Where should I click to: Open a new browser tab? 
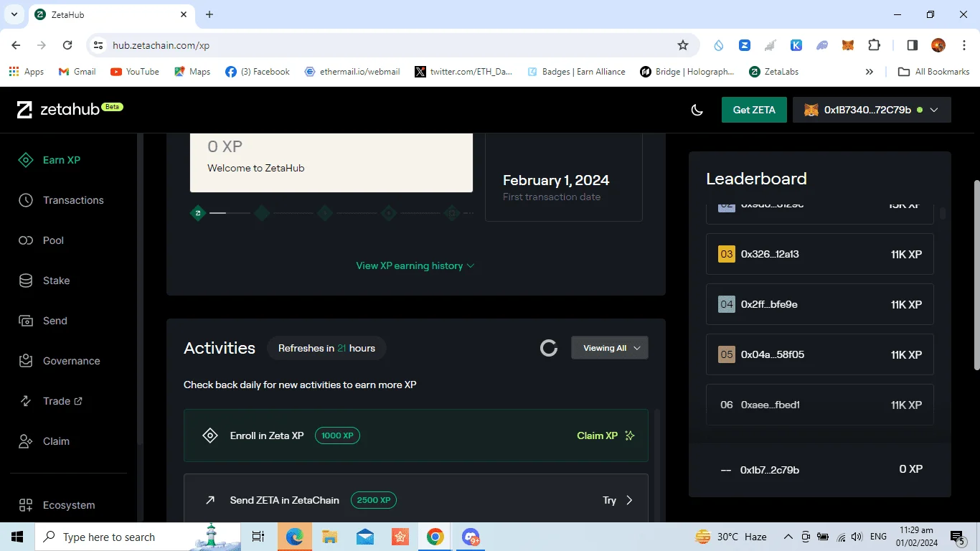coord(209,14)
